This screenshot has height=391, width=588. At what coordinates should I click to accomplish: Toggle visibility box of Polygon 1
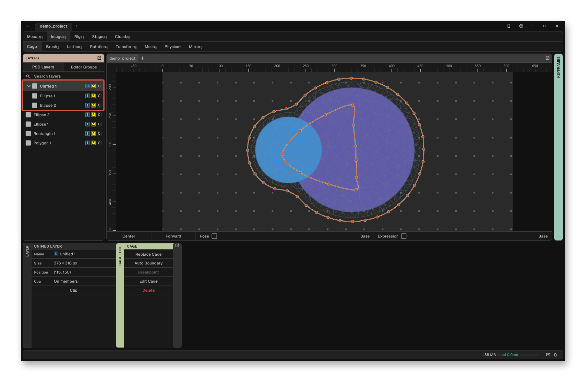pos(28,143)
